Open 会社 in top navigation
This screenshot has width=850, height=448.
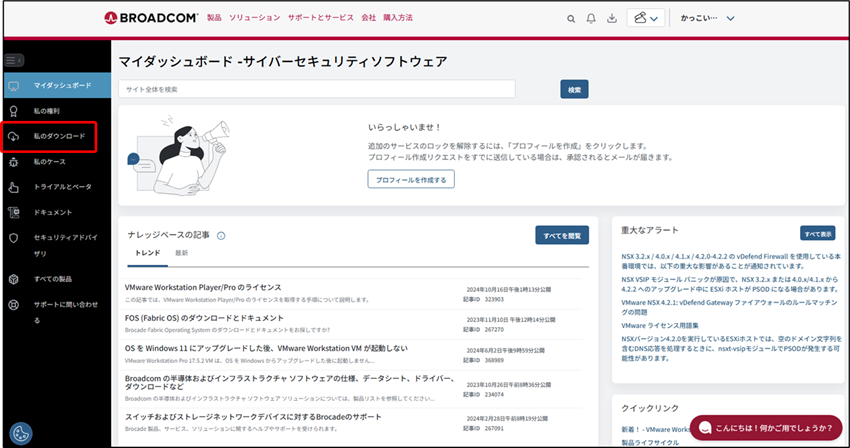pos(369,18)
